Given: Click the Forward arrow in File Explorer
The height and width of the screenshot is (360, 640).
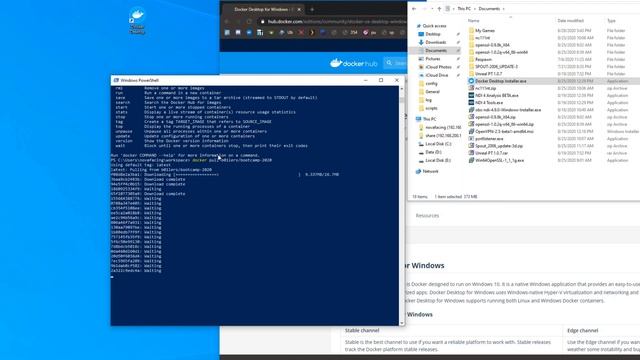Looking at the screenshot, I should click(x=424, y=9).
